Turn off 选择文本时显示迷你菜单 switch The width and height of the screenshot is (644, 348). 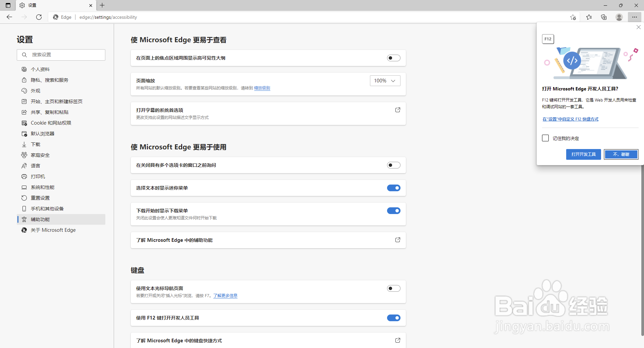[394, 188]
